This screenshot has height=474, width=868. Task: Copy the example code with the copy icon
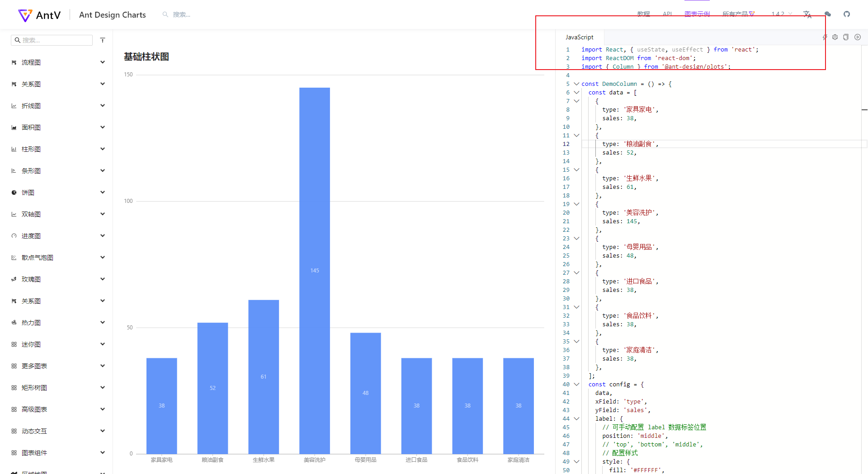846,37
